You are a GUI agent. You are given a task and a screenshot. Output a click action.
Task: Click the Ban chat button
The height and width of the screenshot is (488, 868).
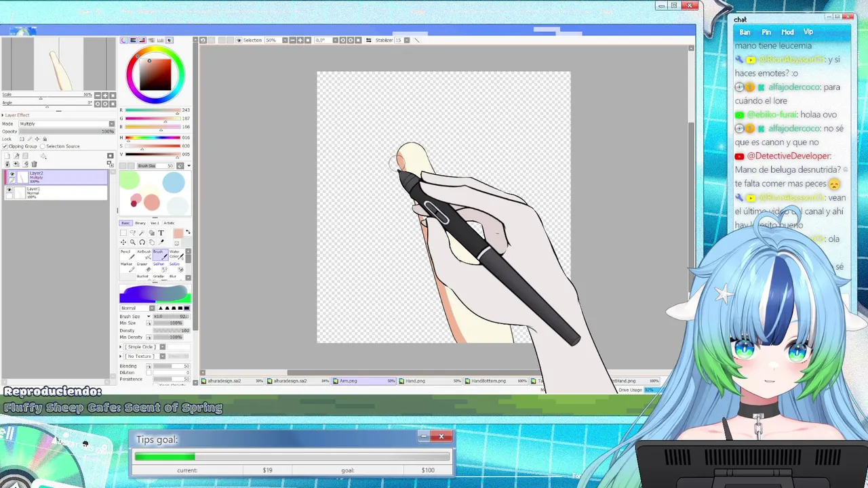pos(745,33)
